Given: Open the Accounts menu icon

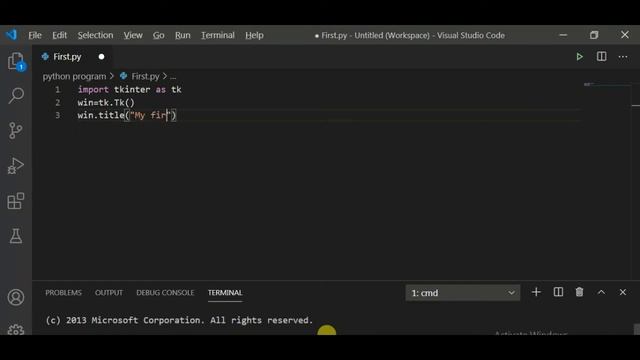Looking at the screenshot, I should coord(16,298).
